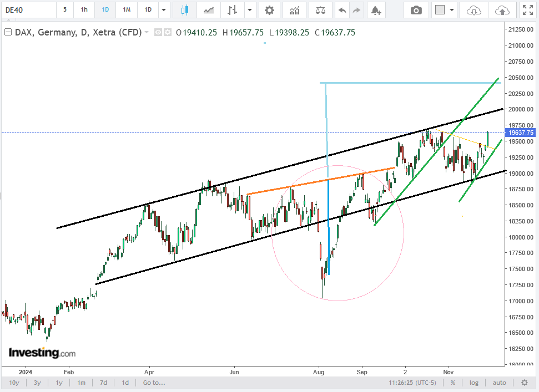Viewport: 539px width, 392px height.
Task: Open bottom-right chart properties gear
Action: [524, 383]
